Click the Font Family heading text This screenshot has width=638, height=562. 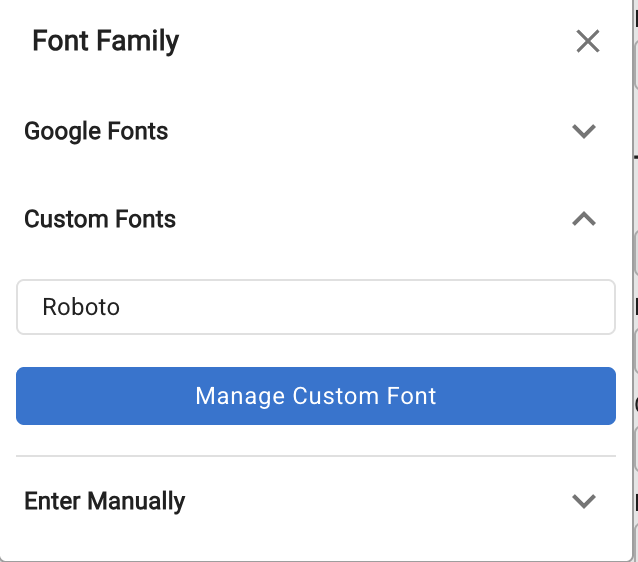pyautogui.click(x=106, y=41)
